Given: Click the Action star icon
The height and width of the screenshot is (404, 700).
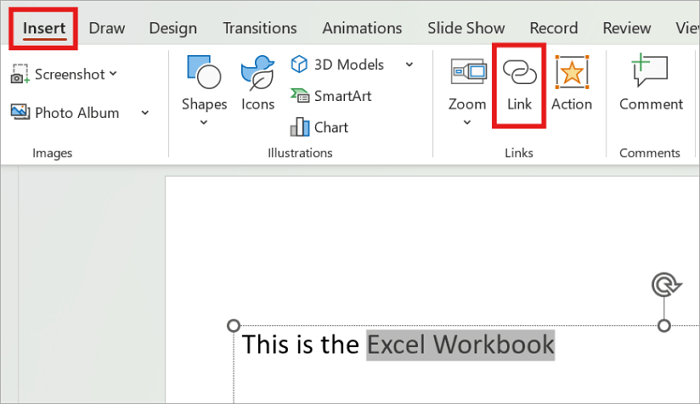Looking at the screenshot, I should click(572, 72).
